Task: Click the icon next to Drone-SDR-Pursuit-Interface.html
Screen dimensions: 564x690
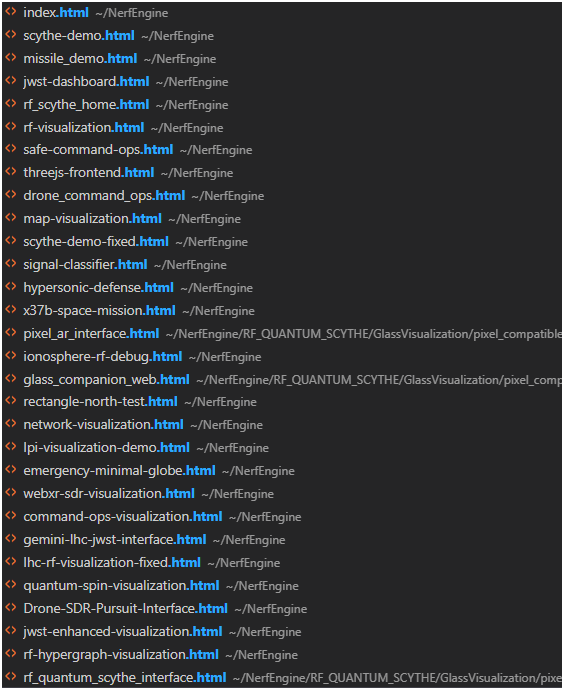Action: point(11,608)
